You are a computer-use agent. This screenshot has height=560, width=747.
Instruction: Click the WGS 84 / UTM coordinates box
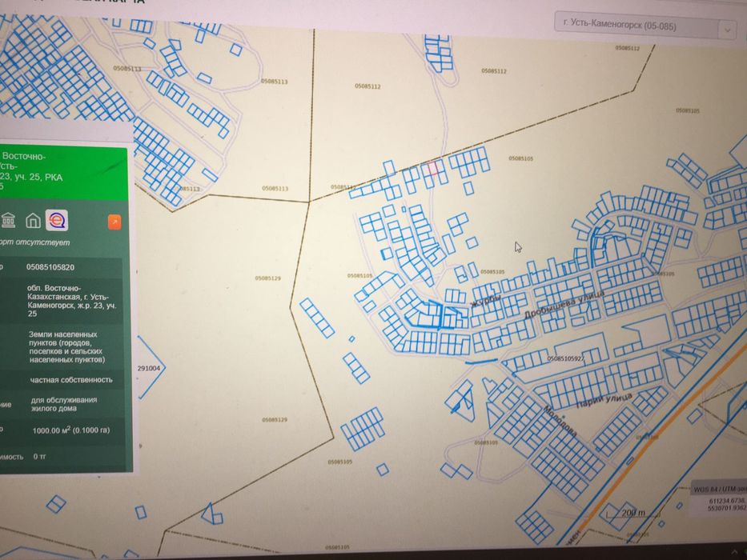coord(719,499)
